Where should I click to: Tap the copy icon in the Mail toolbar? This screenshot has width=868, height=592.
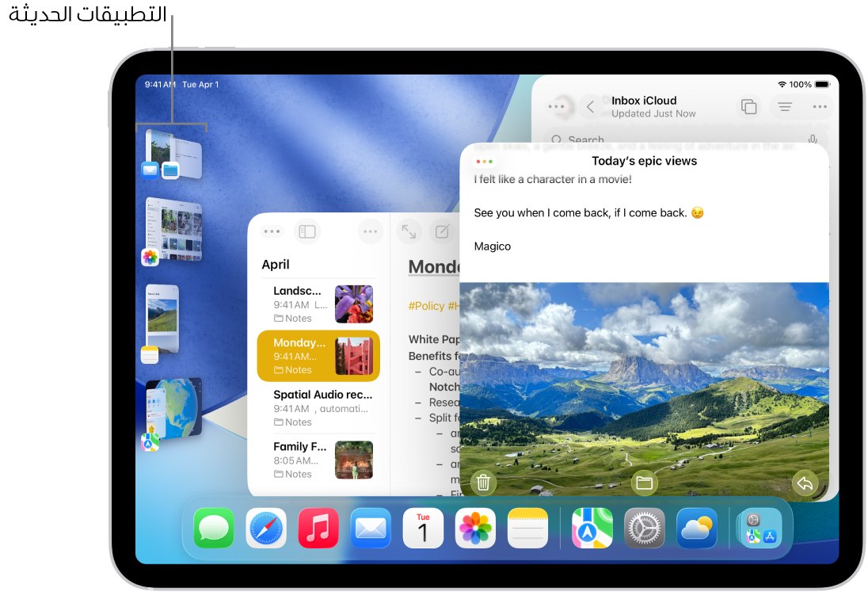tap(749, 105)
